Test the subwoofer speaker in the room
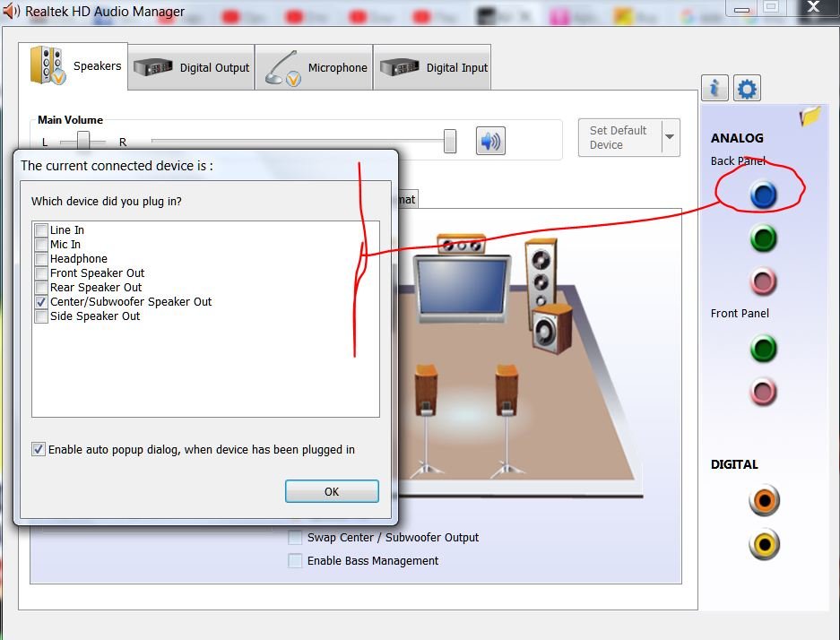840x640 pixels. 552,329
